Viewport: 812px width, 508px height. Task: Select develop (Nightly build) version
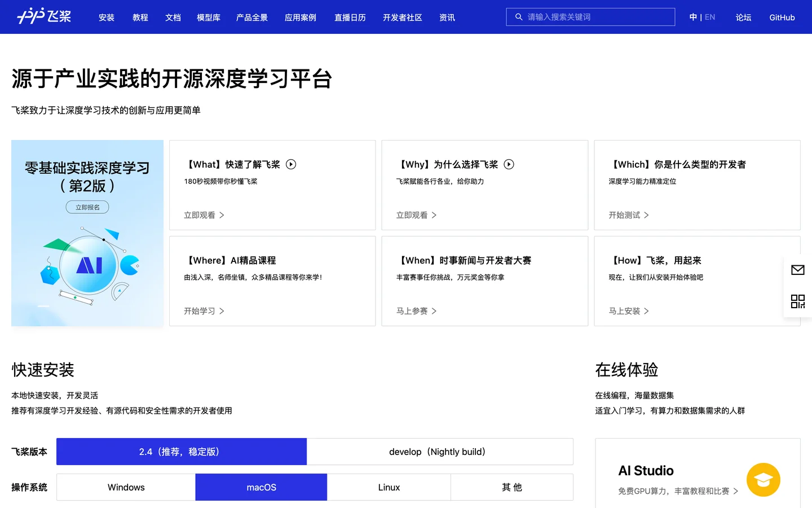tap(440, 452)
